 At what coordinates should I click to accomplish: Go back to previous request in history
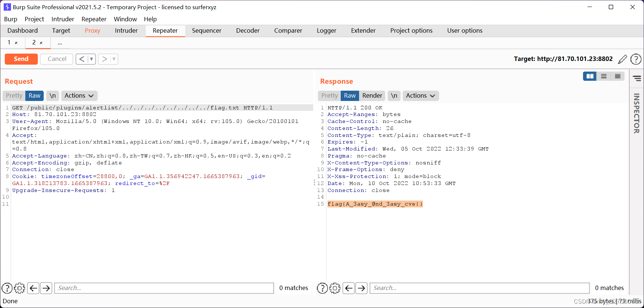82,59
